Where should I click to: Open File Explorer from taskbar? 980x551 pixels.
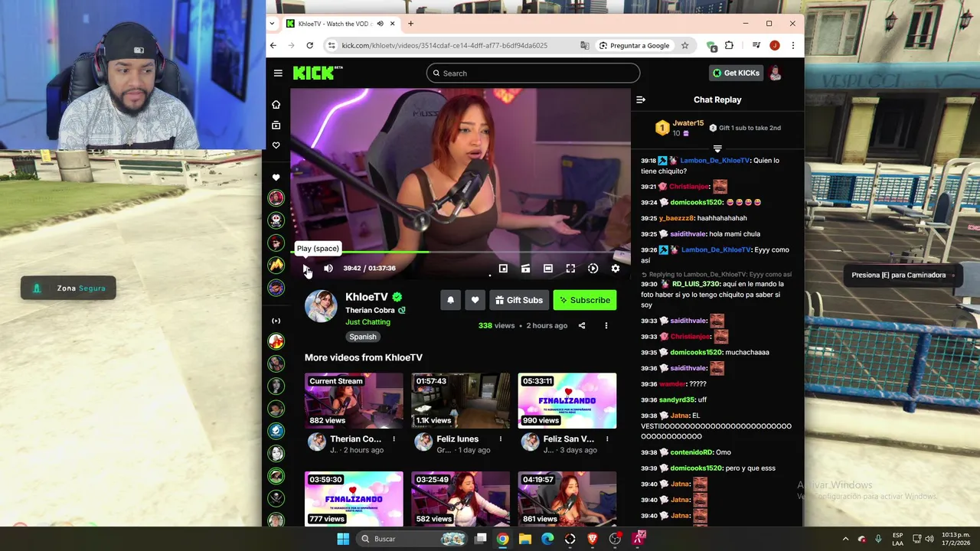[x=525, y=539]
